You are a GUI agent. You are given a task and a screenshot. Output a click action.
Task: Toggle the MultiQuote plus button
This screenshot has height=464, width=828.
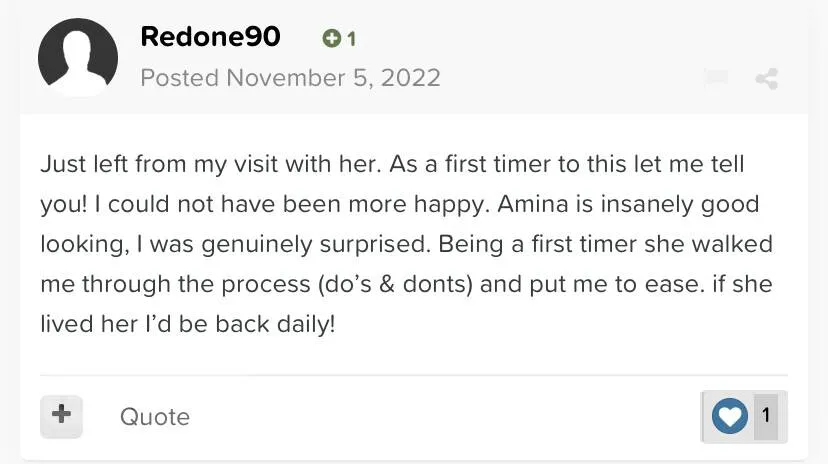pyautogui.click(x=61, y=415)
